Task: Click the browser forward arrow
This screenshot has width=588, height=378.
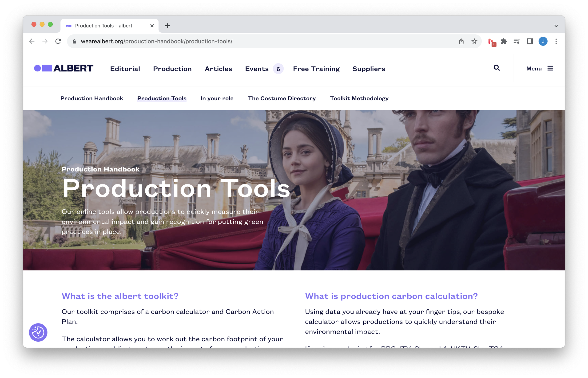Action: point(45,41)
